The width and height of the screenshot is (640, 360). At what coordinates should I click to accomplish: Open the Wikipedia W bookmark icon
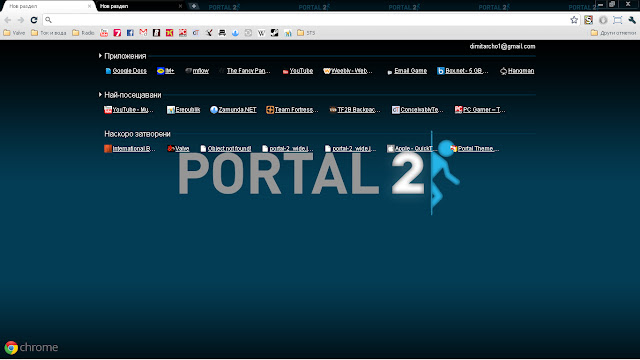click(261, 33)
